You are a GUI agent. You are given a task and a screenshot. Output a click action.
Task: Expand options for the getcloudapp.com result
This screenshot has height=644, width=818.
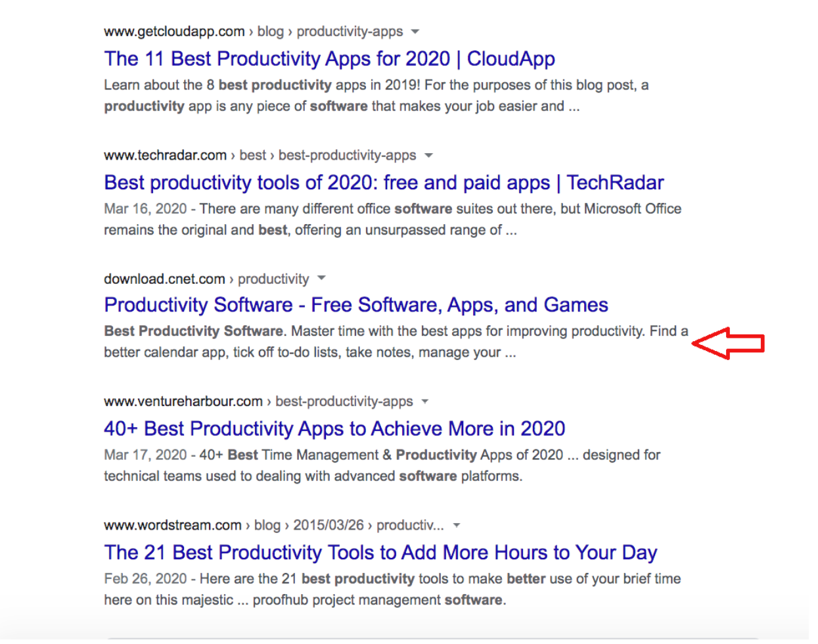(417, 31)
